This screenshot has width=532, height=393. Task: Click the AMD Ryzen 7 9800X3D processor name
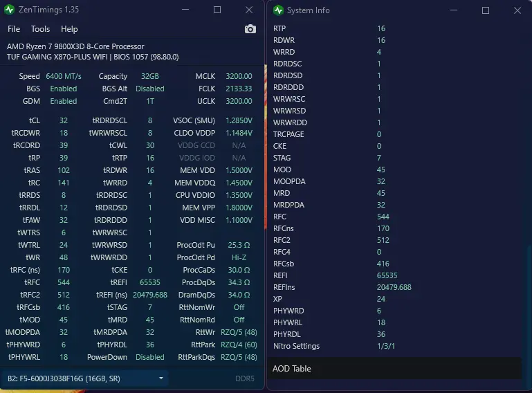(x=75, y=46)
